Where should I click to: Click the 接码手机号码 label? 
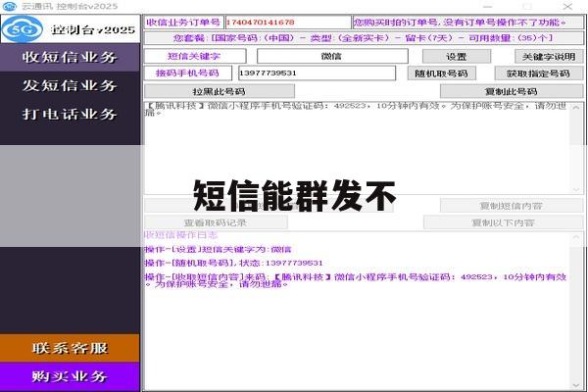[187, 73]
